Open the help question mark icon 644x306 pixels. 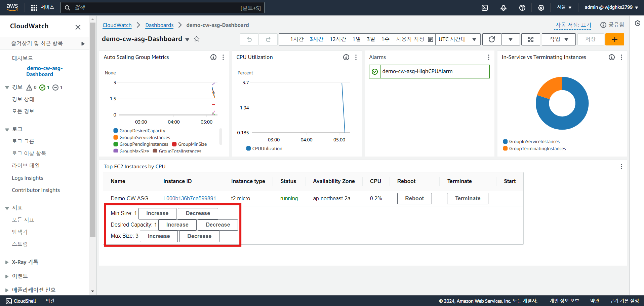point(522,8)
